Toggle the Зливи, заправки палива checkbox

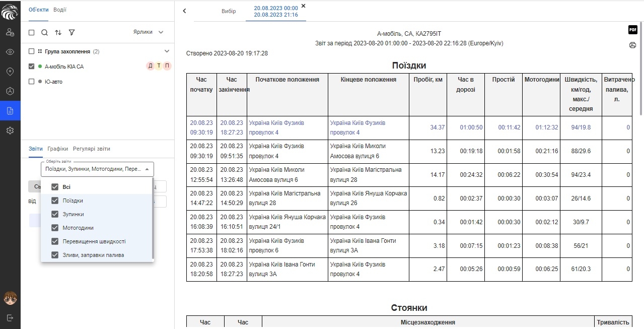(x=55, y=255)
